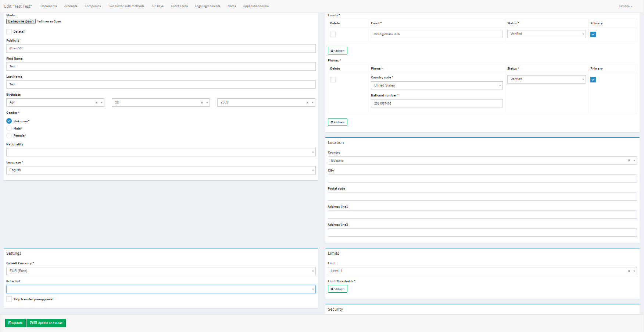Image resolution: width=644 pixels, height=332 pixels.
Task: Add new phone entry
Action: [337, 122]
